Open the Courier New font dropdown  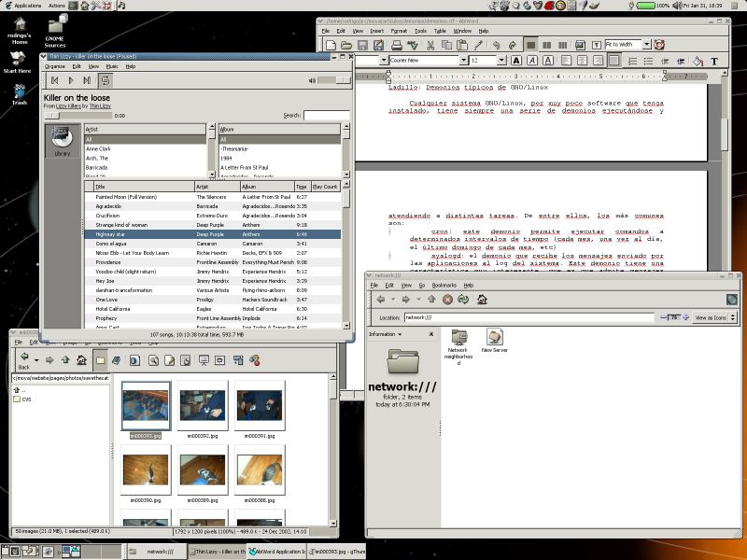click(x=465, y=60)
